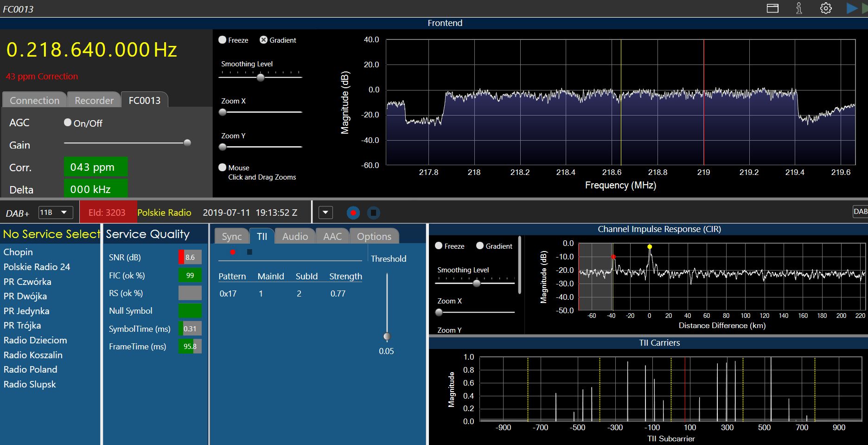Expand the dropdown arrow beside the timestamp
Screen dimensions: 868x445
click(325, 213)
